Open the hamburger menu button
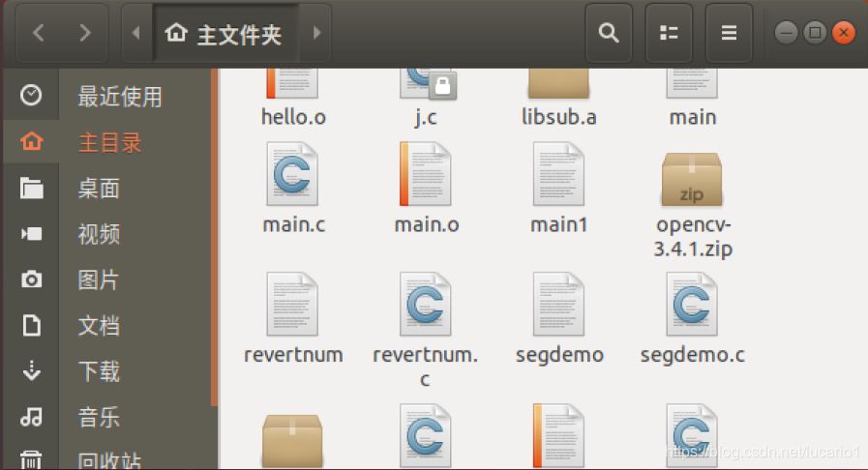The height and width of the screenshot is (470, 868). click(729, 33)
